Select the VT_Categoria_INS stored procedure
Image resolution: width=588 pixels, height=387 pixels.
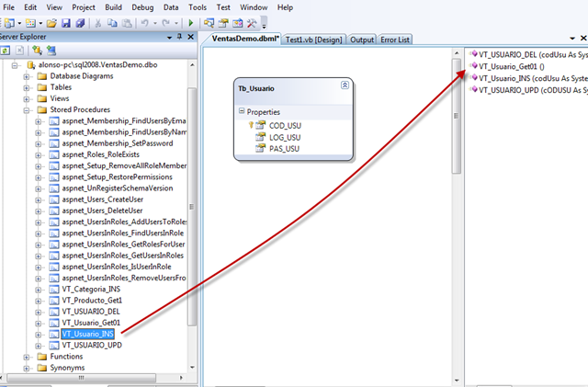pos(91,289)
